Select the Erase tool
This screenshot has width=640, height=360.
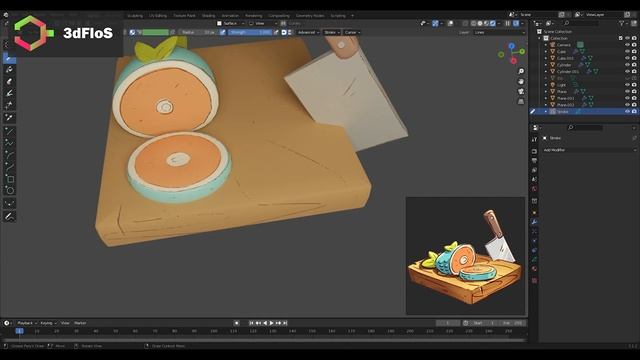tap(9, 82)
